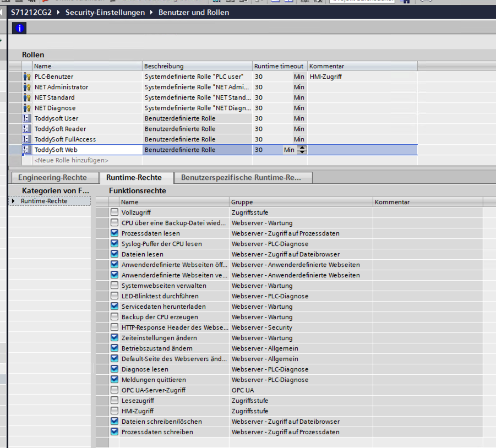Click the NET Administrator role icon

27,87
